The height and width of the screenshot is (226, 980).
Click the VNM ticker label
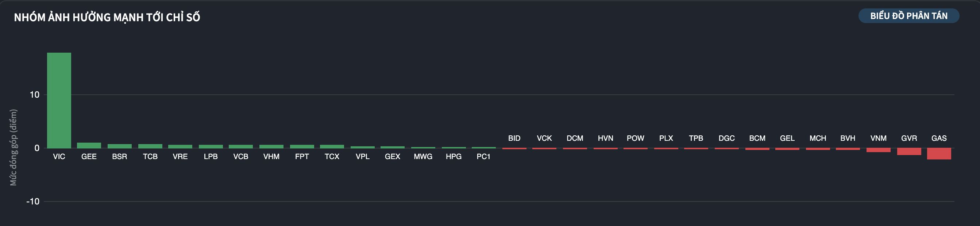[879, 138]
